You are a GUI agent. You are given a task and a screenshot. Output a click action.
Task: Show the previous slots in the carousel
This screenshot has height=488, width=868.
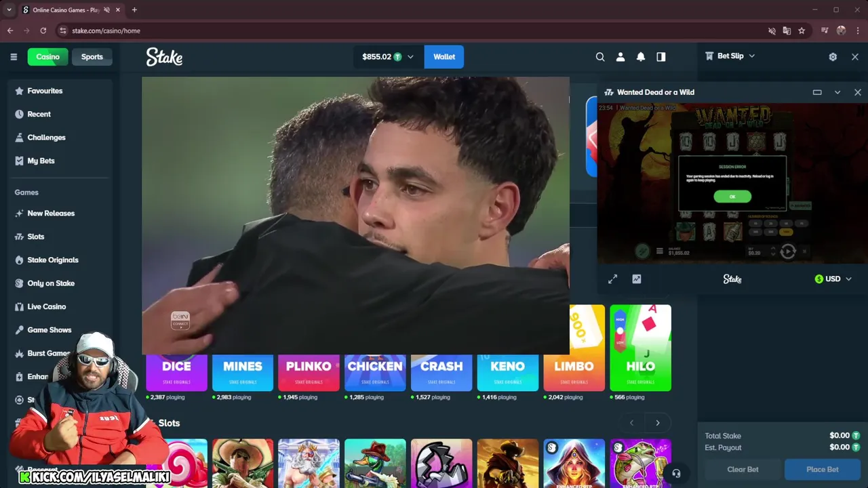tap(632, 423)
